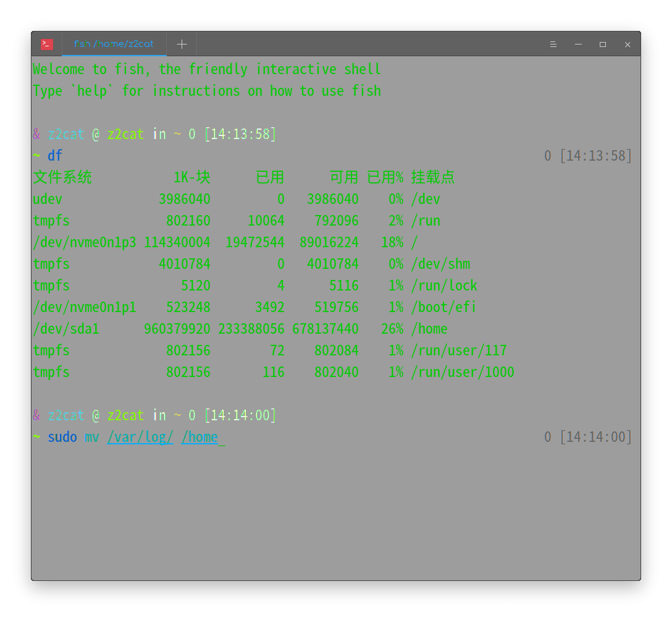672x618 pixels.
Task: Click '19472544' used value
Action: click(x=255, y=242)
